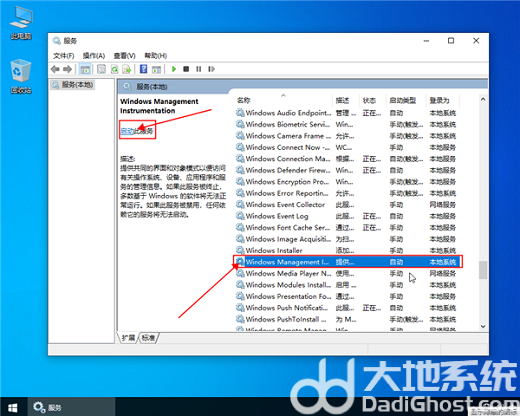Open the 操作(A) menu
The height and width of the screenshot is (416, 520).
[94, 56]
